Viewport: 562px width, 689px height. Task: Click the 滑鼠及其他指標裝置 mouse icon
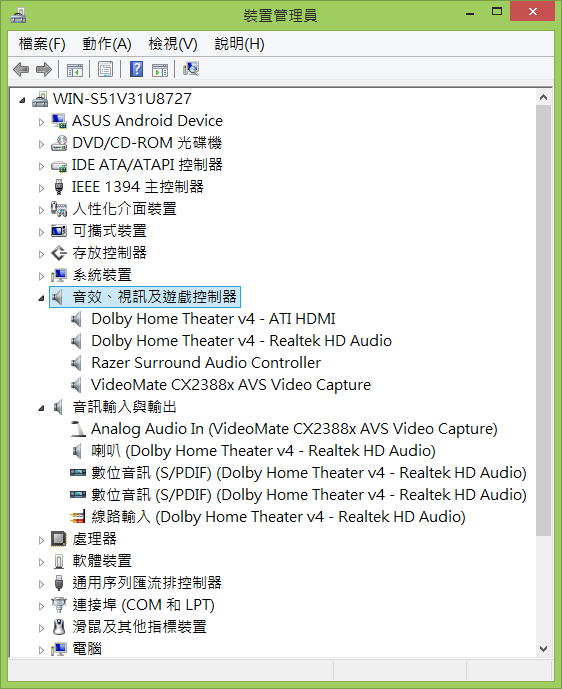59,627
